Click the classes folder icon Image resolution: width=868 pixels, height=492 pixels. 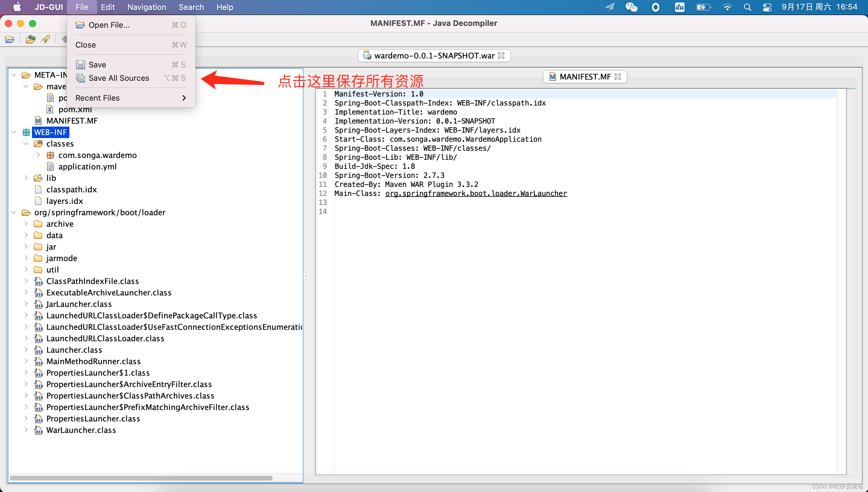[x=38, y=144]
